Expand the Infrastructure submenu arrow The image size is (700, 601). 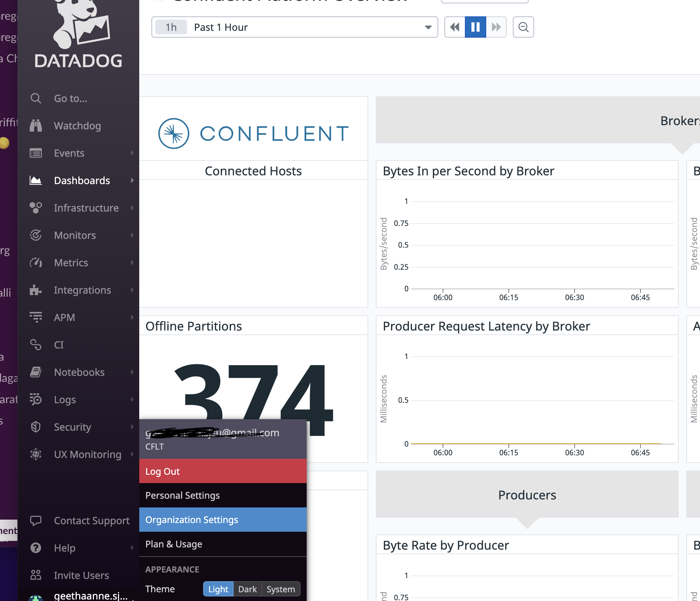click(x=132, y=208)
